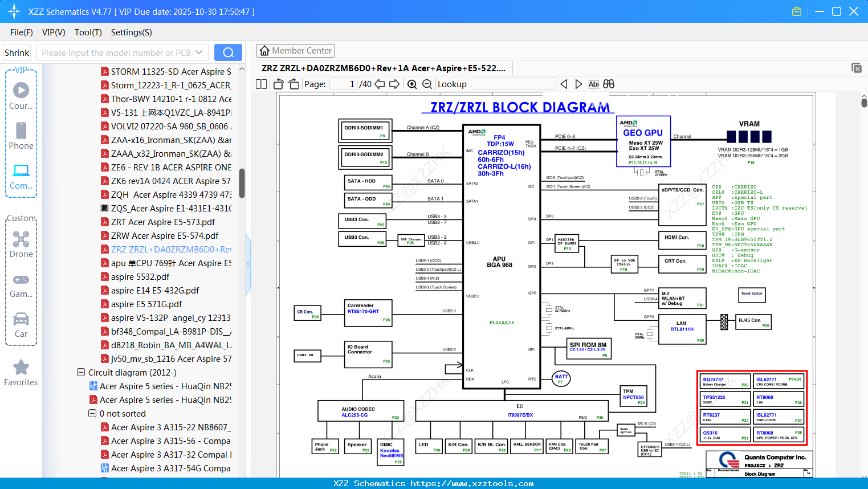
Task: Open the Member Center
Action: point(295,51)
